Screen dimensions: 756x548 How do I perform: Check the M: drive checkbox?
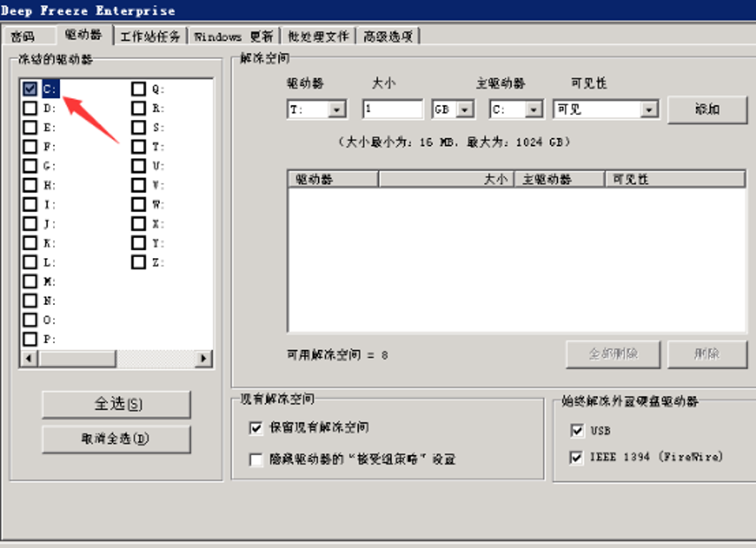coord(30,281)
